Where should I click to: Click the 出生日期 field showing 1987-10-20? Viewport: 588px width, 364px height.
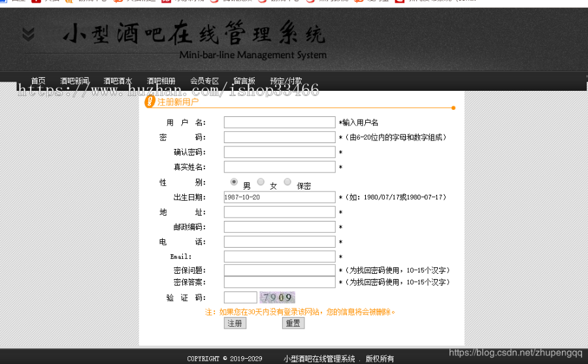[280, 197]
